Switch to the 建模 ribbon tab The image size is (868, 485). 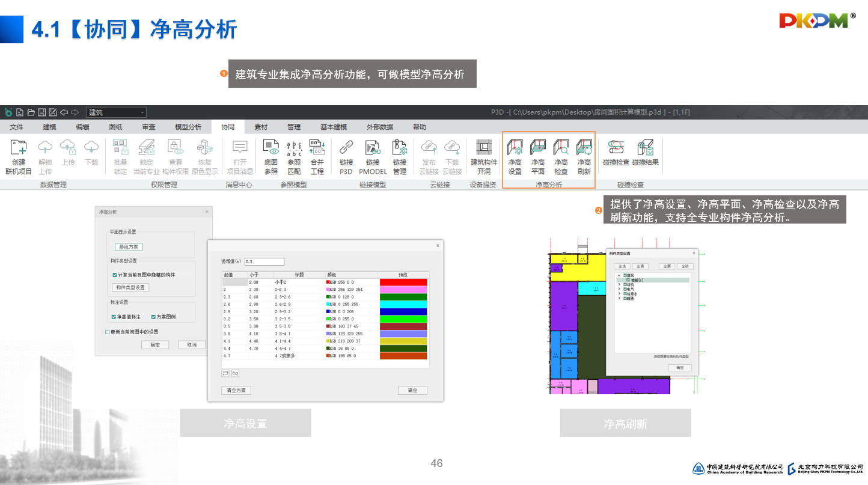point(49,127)
